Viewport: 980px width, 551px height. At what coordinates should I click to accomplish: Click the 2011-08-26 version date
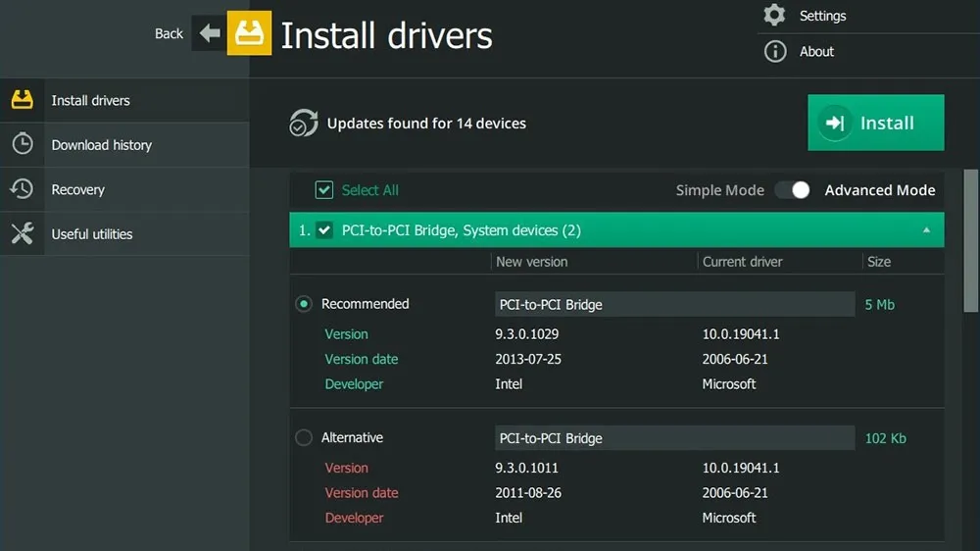(x=528, y=493)
